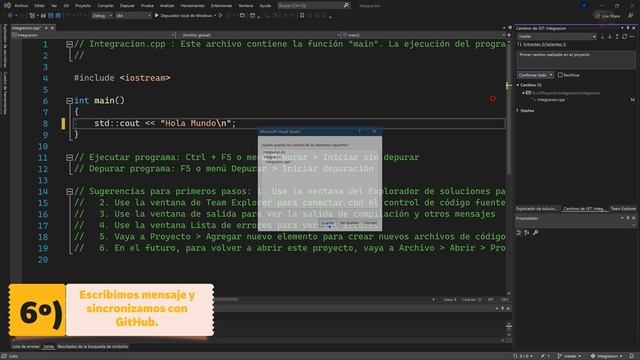Open the (Ámbito global) scope dropdown
The width and height of the screenshot is (640, 360).
(x=260, y=35)
